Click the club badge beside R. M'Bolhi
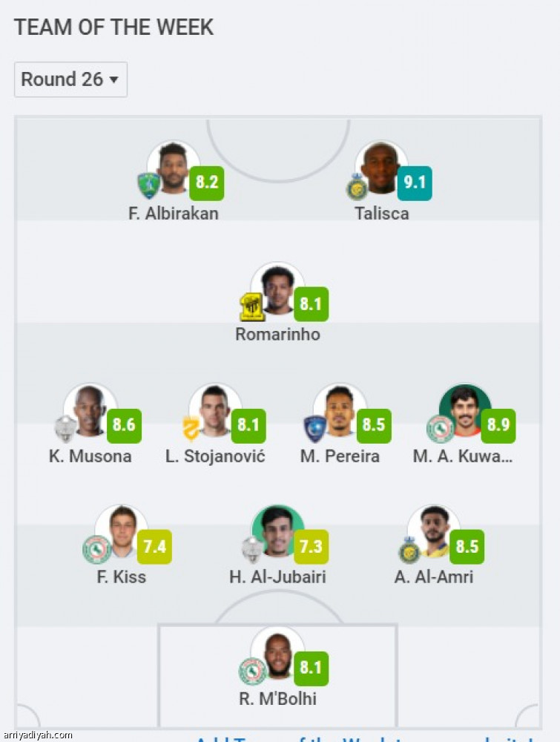The width and height of the screenshot is (560, 742). (252, 672)
